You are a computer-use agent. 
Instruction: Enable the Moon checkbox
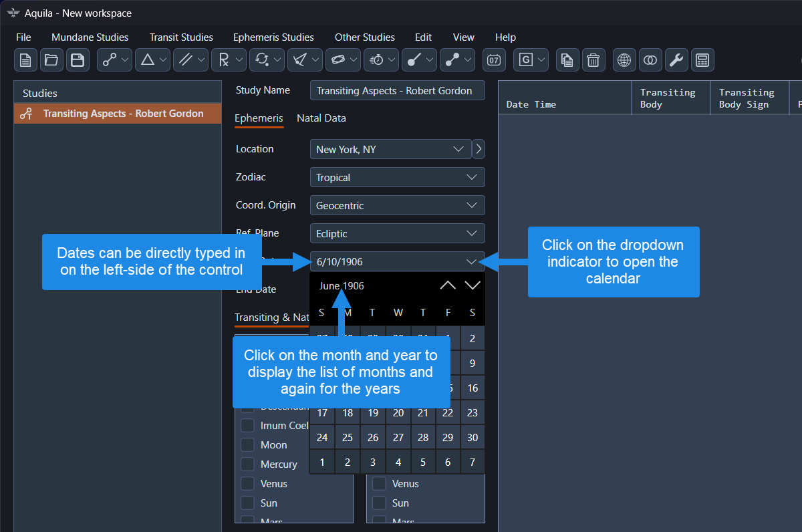coord(248,445)
